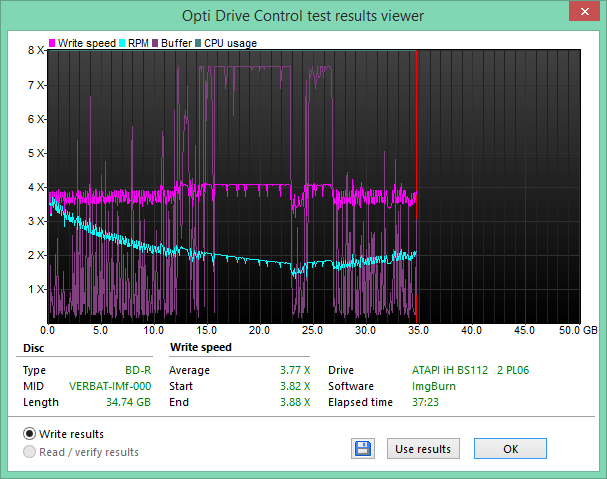Click the Buffer legend label
The image size is (607, 479).
[176, 43]
